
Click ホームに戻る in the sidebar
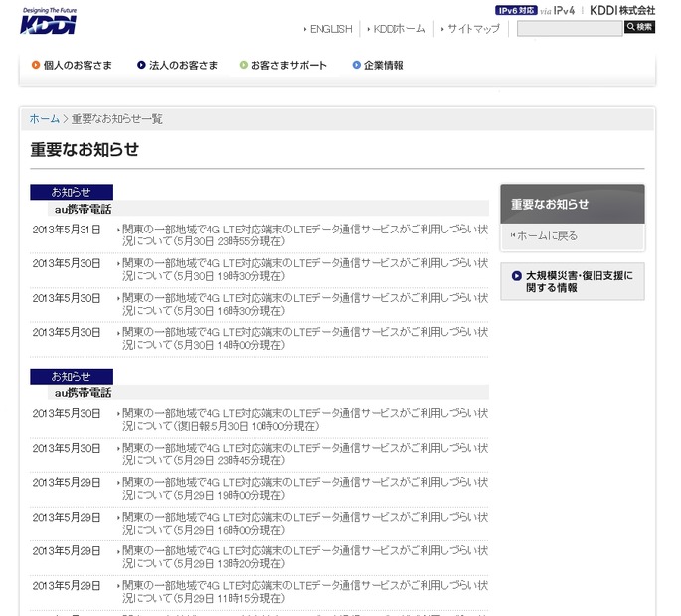pos(545,236)
